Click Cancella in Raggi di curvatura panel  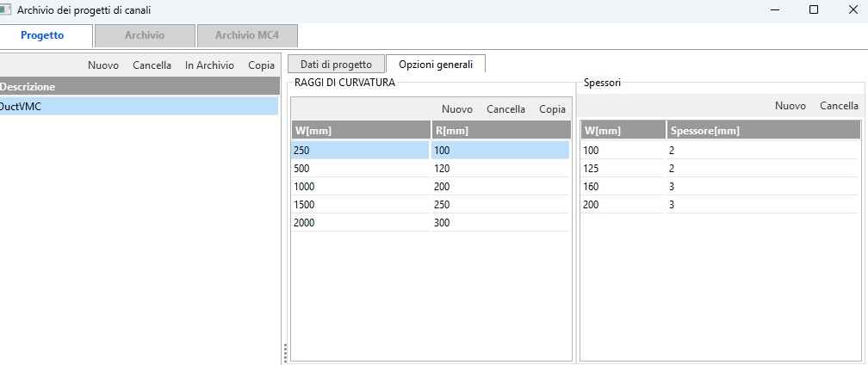(505, 109)
